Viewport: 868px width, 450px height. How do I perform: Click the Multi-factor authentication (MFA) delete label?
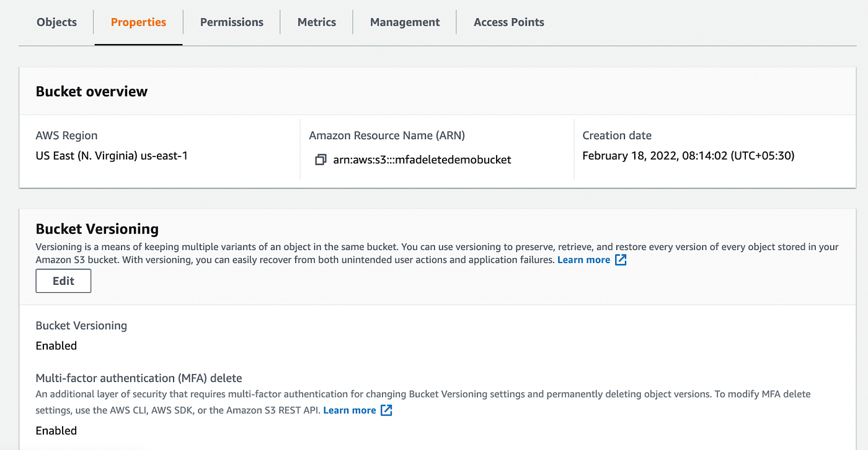click(139, 378)
